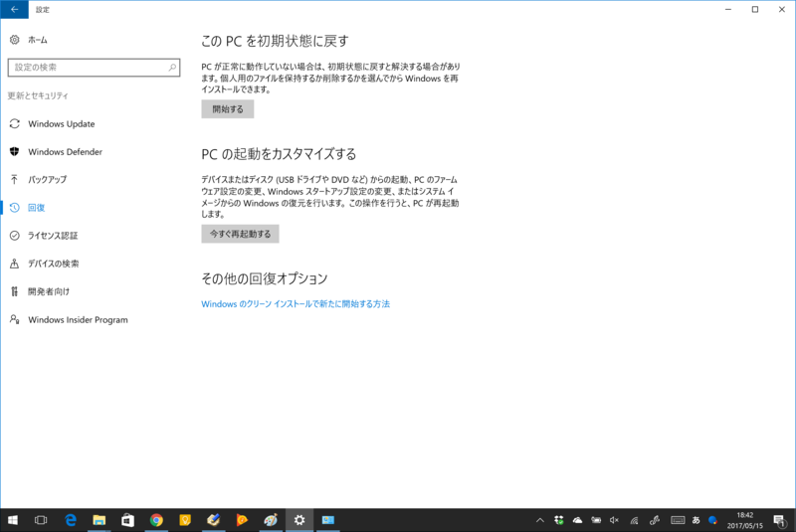The height and width of the screenshot is (532, 796).
Task: Open the ホーム (Home) settings page
Action: [x=38, y=40]
